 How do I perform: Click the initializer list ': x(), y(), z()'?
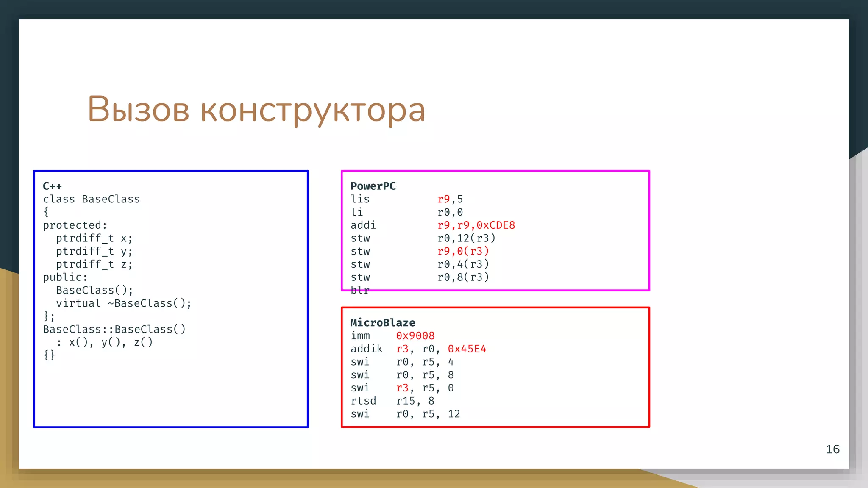pyautogui.click(x=104, y=342)
